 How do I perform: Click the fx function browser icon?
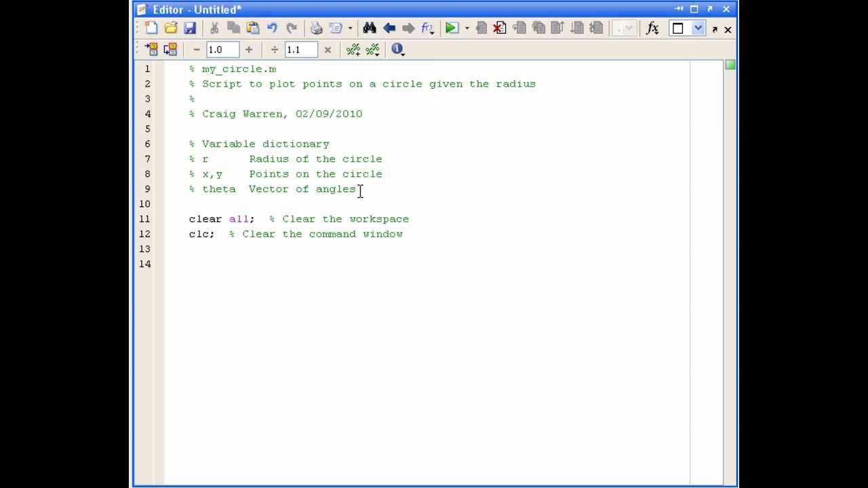[x=652, y=28]
